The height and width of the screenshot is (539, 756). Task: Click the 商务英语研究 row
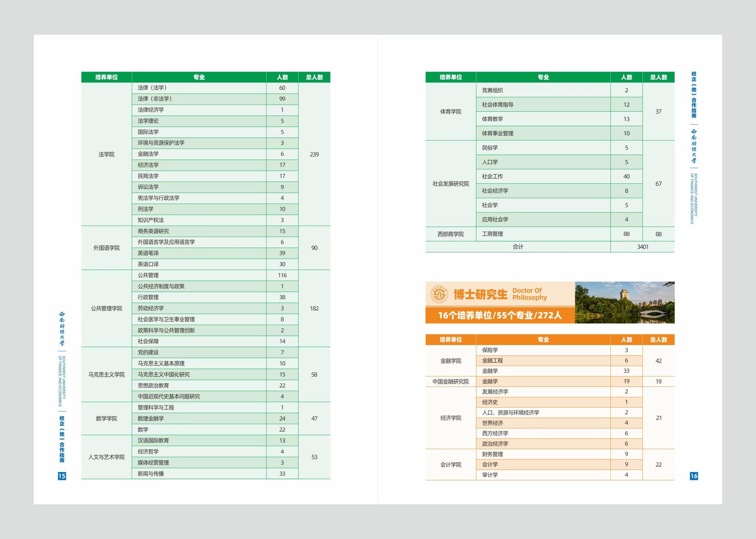point(215,231)
